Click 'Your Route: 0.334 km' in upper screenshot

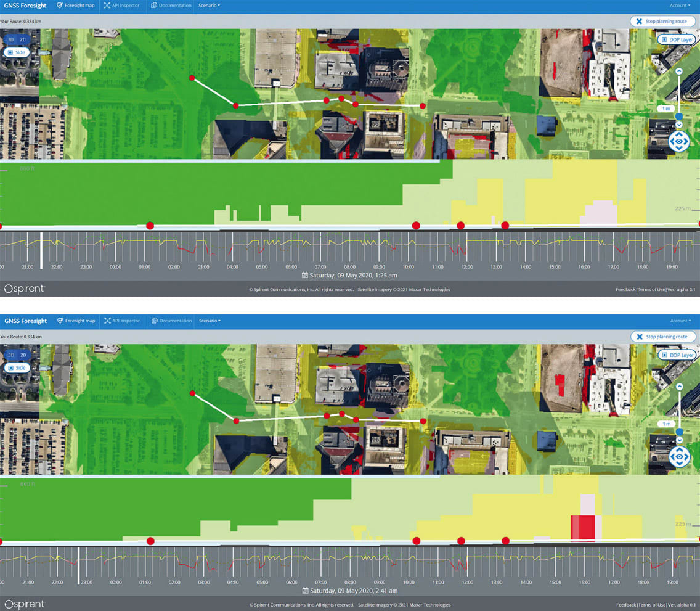(20, 22)
